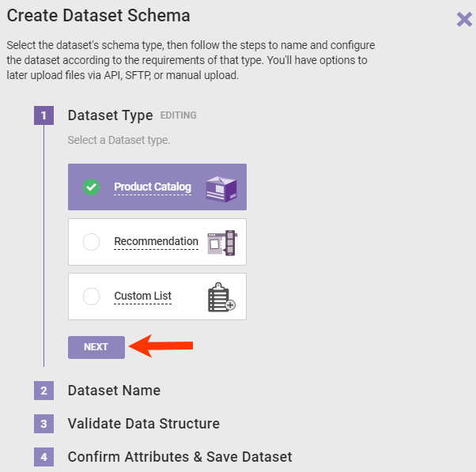476x472 pixels.
Task: Select the Custom List radio button
Action: 92,296
